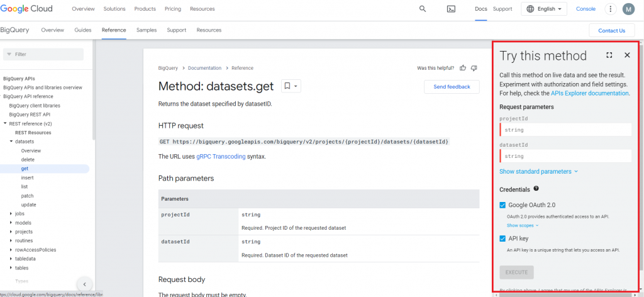
Task: Expand Try this method to fullscreen
Action: point(609,55)
